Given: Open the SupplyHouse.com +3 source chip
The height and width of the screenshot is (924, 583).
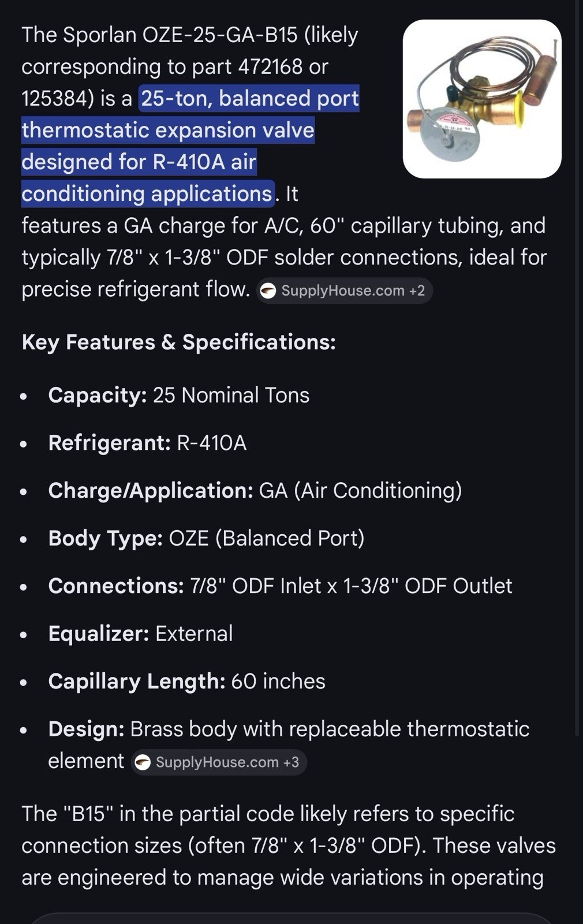Looking at the screenshot, I should coord(218,762).
